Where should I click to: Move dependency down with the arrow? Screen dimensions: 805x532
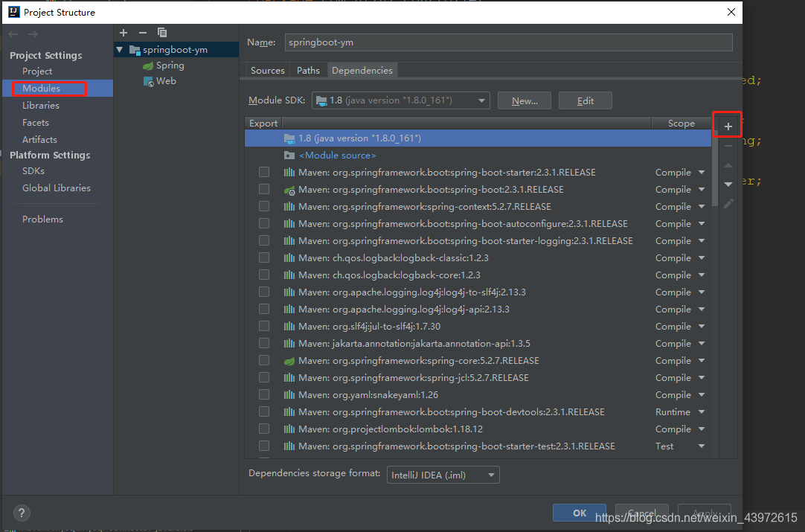(728, 185)
